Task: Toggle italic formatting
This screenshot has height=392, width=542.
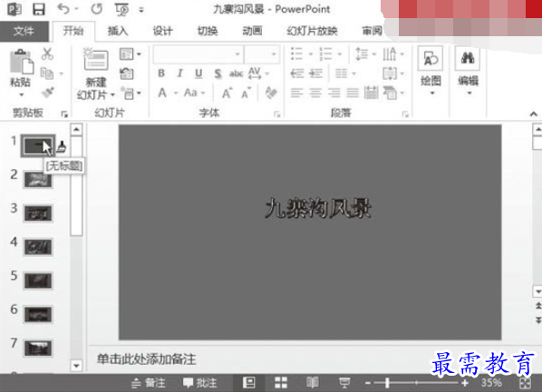Action: click(x=179, y=73)
